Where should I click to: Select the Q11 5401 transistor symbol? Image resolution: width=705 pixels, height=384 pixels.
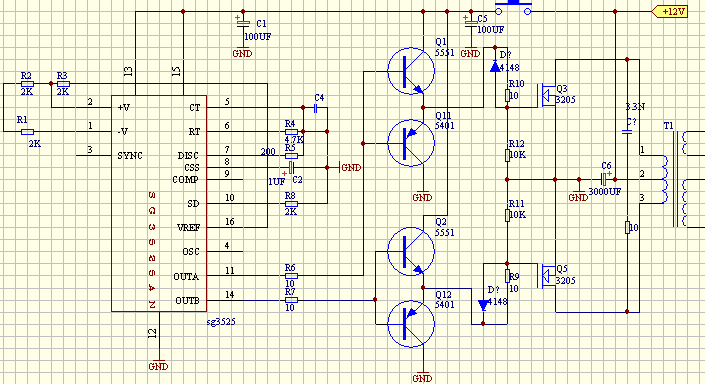coord(411,143)
